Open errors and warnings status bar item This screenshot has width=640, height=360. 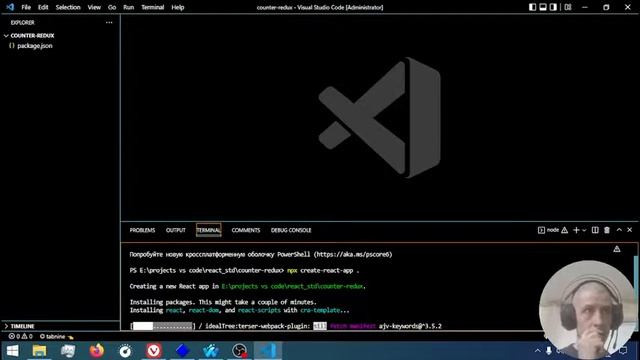click(x=20, y=336)
